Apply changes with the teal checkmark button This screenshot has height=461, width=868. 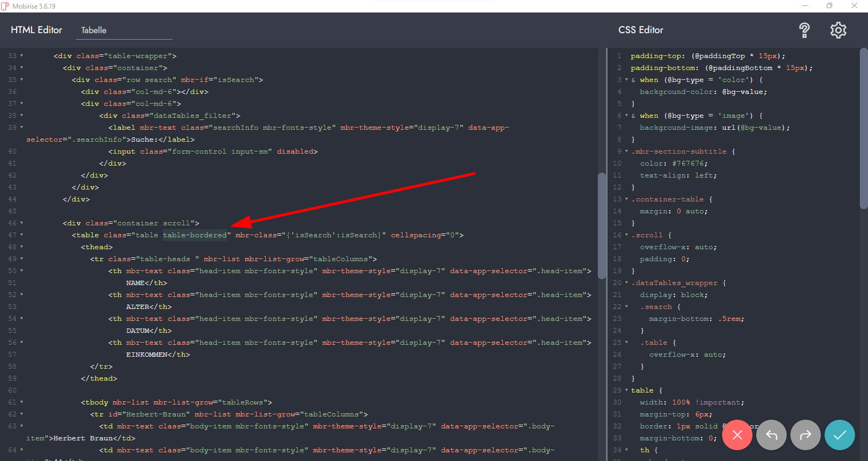839,435
